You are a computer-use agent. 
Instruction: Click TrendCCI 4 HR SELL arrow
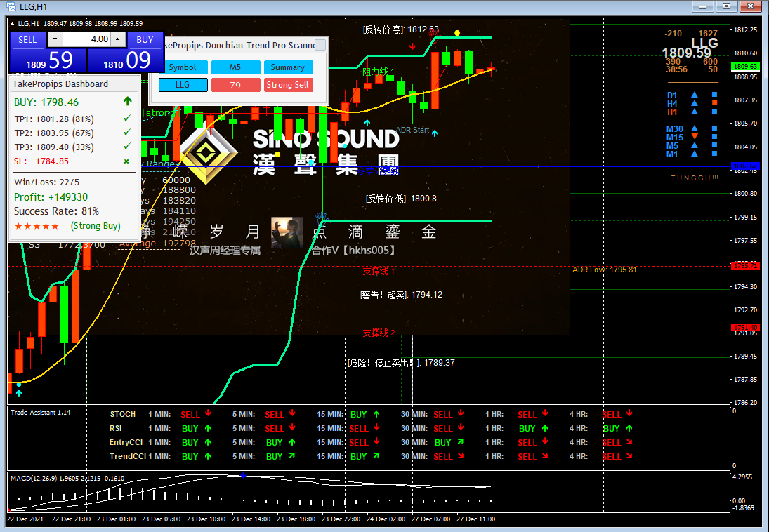[629, 456]
